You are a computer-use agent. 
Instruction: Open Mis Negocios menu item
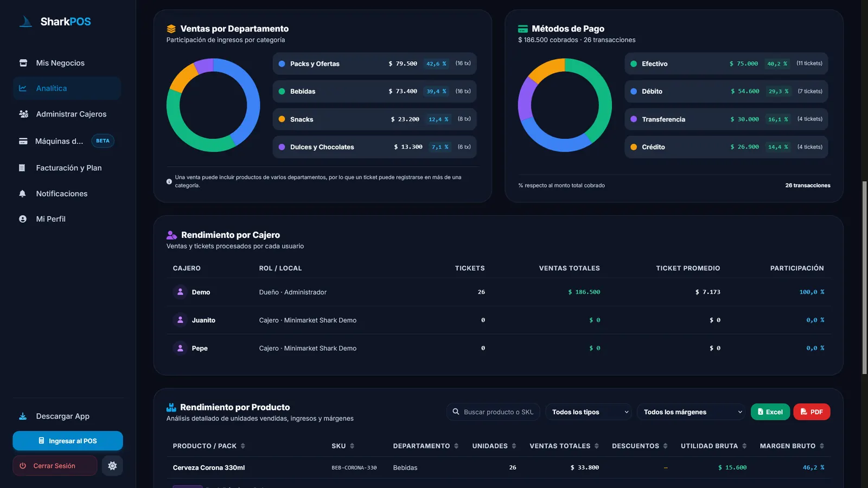click(67, 63)
